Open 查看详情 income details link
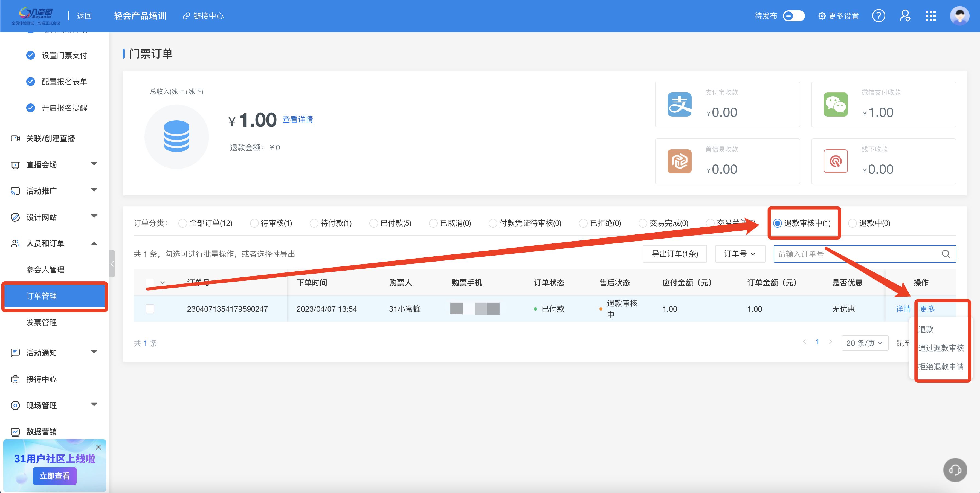Screen dimensions: 980x493 pyautogui.click(x=297, y=120)
